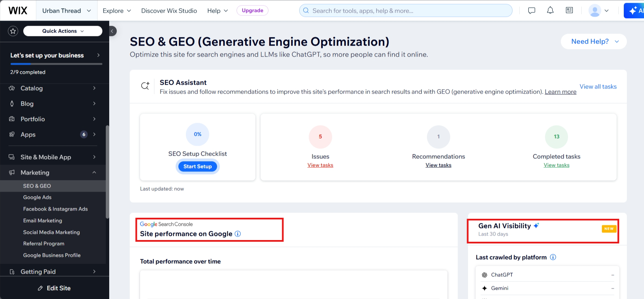Viewport: 644px width, 299px height.
Task: Click the setup progress bar
Action: (x=56, y=64)
